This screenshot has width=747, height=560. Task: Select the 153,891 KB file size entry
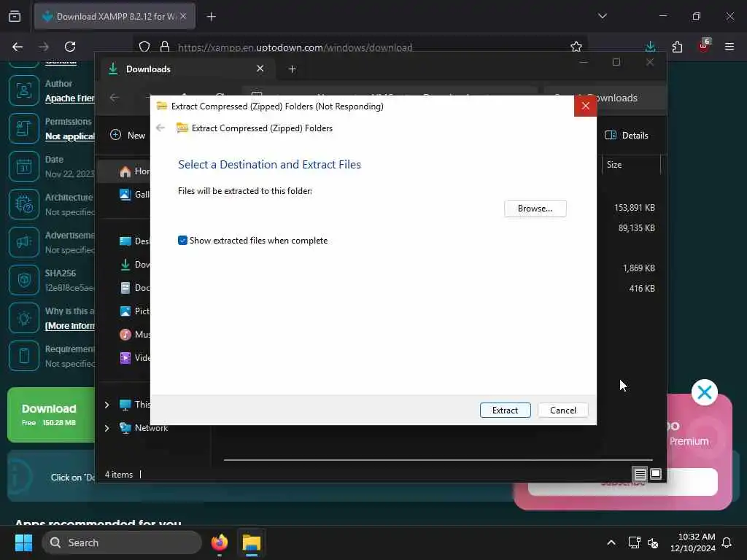point(634,208)
